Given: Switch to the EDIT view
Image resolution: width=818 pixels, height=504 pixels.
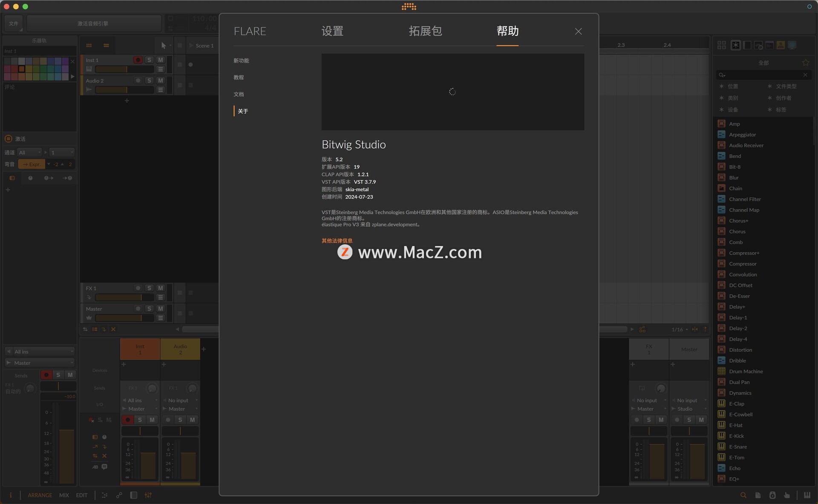Looking at the screenshot, I should [x=81, y=495].
